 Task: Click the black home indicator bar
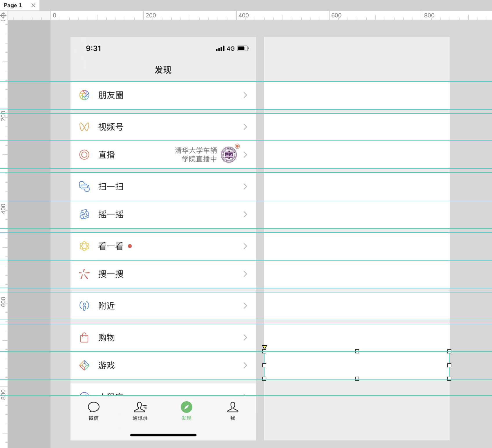pos(163,435)
